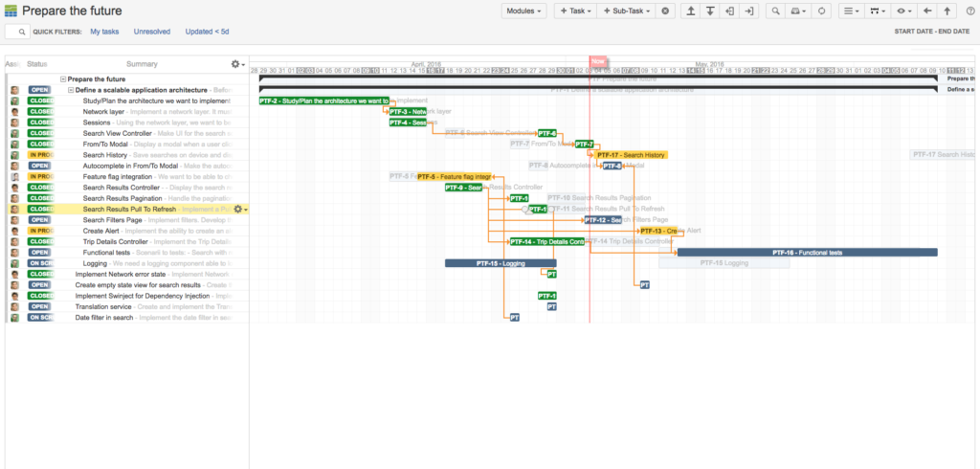Apply the Updated < 5d quick filter
980x469 pixels.
(x=207, y=32)
